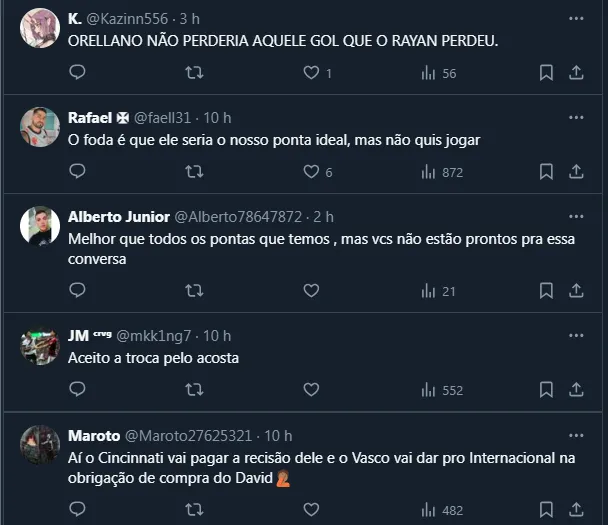The image size is (608, 525).
Task: Repost Alberto Junior's tweet
Action: pyautogui.click(x=195, y=290)
